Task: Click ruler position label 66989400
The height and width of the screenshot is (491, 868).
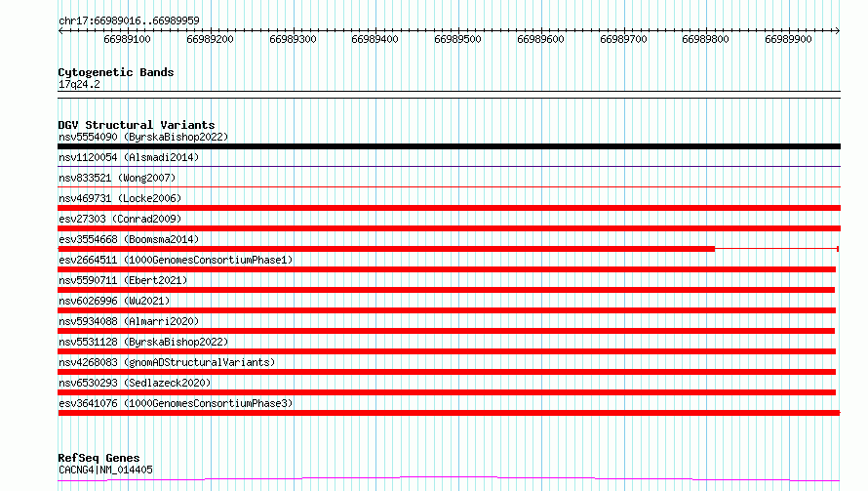Action: pos(375,39)
